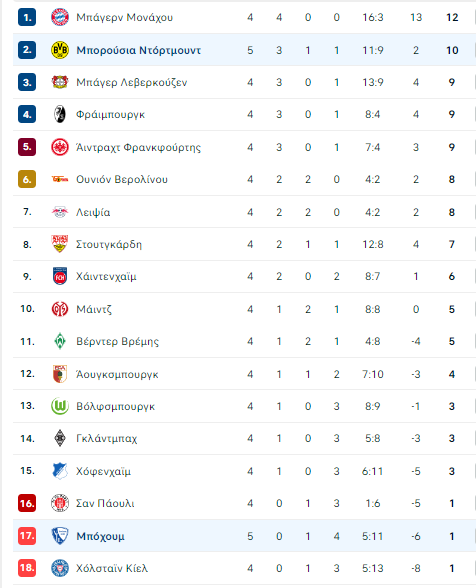Click the red rank 17 badge

click(x=27, y=536)
